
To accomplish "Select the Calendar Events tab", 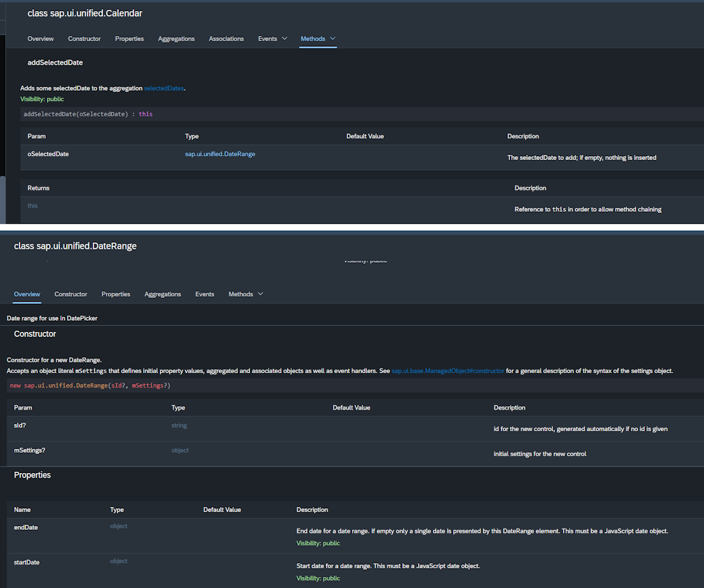I will 268,39.
